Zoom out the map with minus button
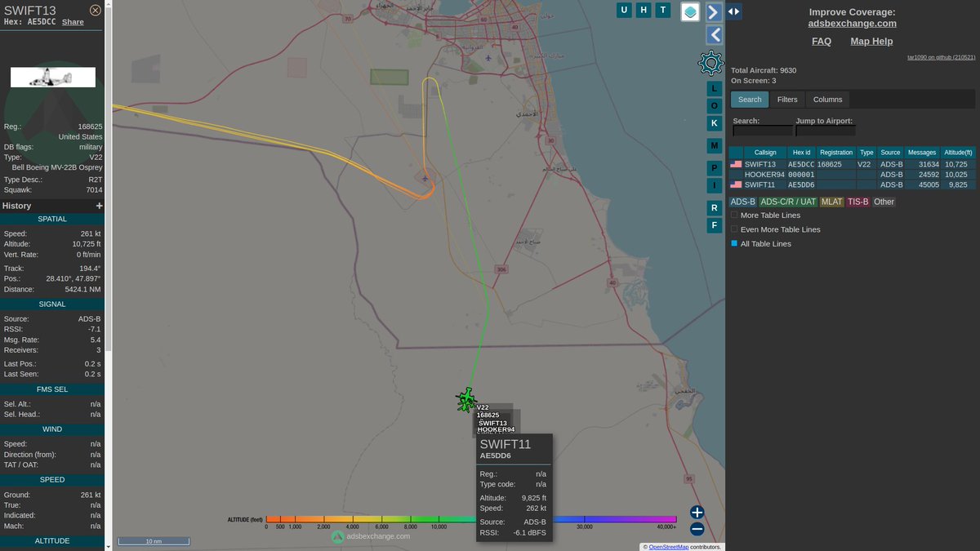This screenshot has width=980, height=551. [697, 529]
